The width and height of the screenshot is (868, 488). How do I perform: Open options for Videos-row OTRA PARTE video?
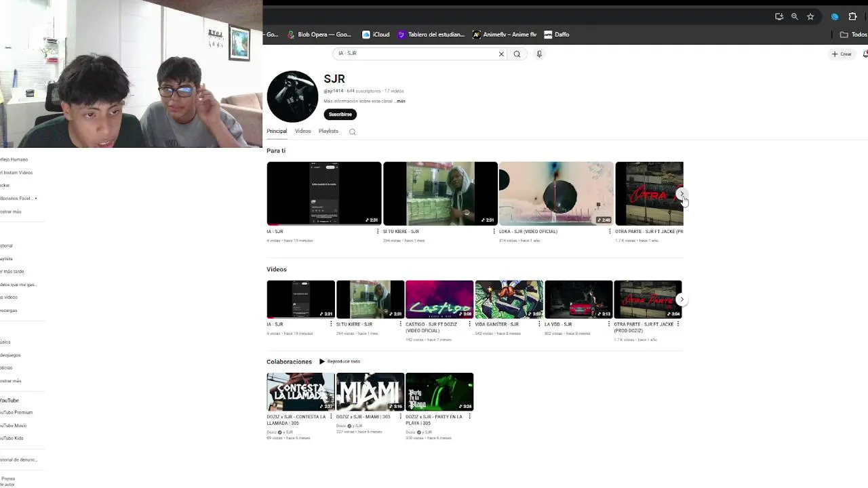(x=678, y=325)
